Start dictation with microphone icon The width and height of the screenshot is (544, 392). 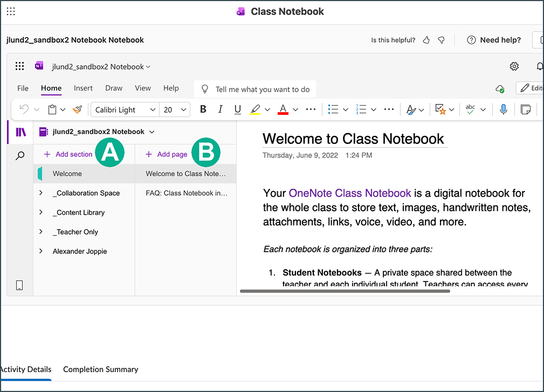(x=504, y=109)
